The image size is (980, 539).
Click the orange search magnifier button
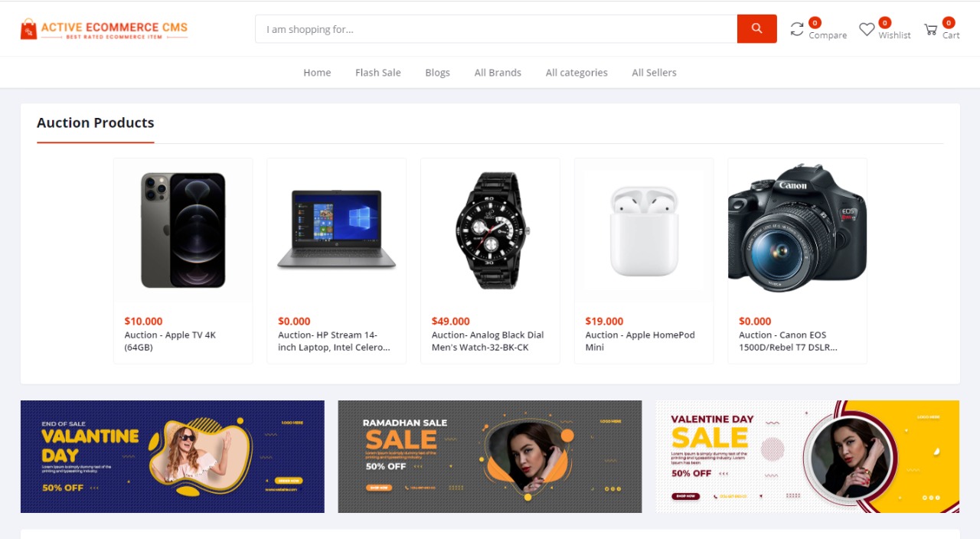[756, 28]
